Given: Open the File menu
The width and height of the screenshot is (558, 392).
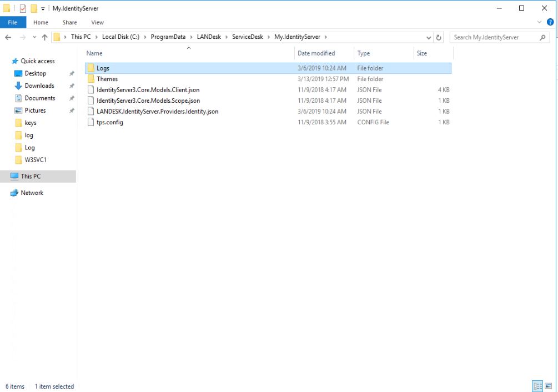Looking at the screenshot, I should [12, 22].
